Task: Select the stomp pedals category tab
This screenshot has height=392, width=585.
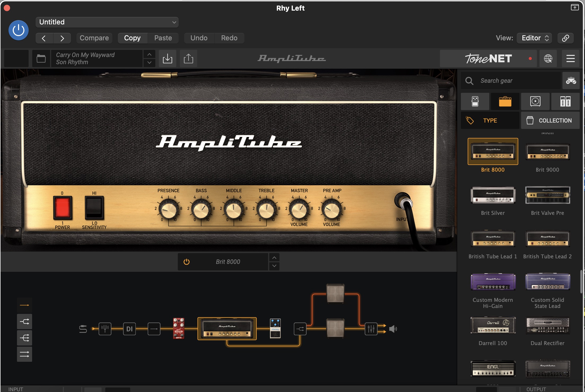Action: click(475, 101)
